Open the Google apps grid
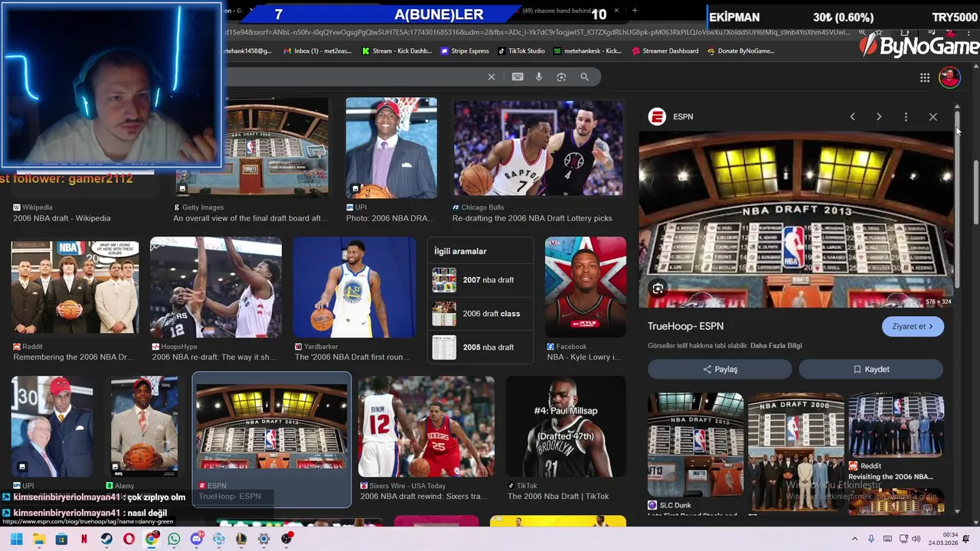The width and height of the screenshot is (980, 551). [x=925, y=77]
